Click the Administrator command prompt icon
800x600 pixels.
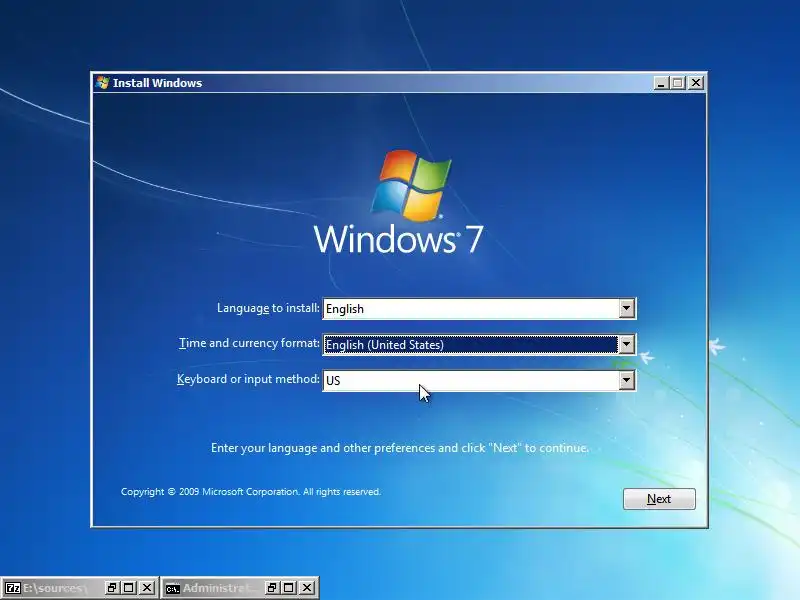pyautogui.click(x=172, y=589)
